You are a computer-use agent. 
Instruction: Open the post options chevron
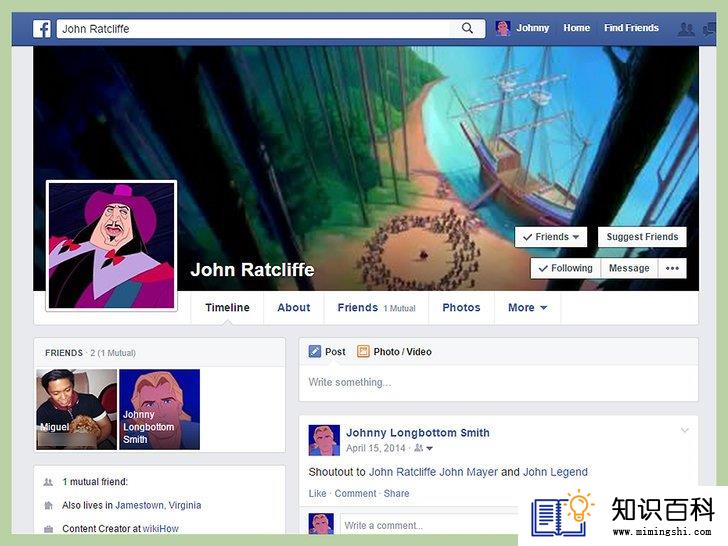pos(684,430)
